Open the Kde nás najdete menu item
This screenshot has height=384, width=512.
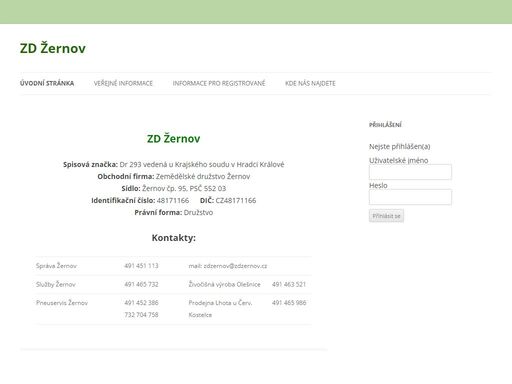[310, 83]
